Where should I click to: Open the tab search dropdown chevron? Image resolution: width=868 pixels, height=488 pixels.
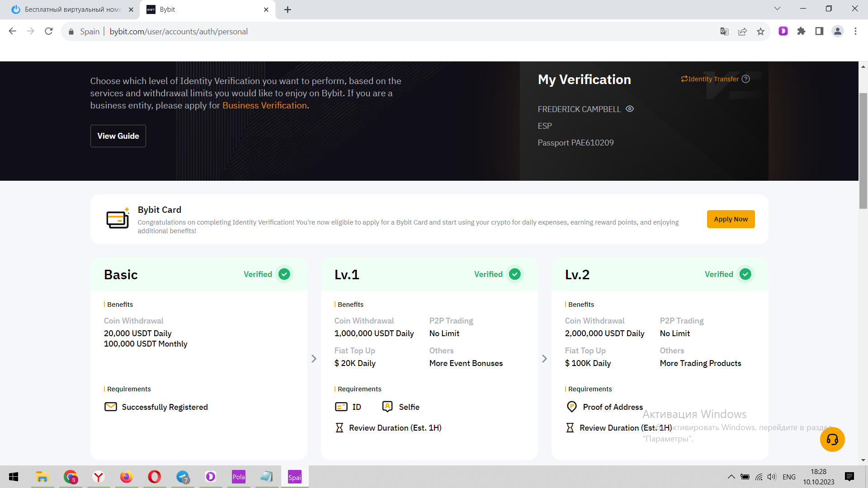777,9
